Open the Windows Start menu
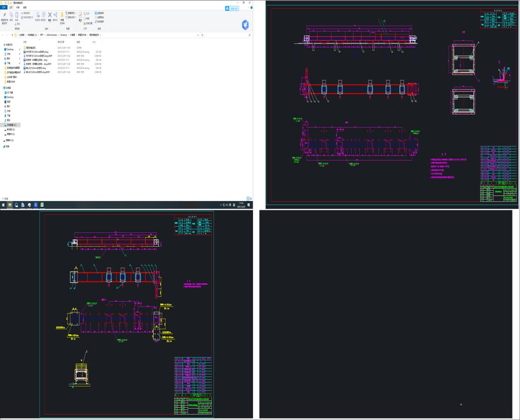This screenshot has height=420, width=520. click(x=3, y=205)
